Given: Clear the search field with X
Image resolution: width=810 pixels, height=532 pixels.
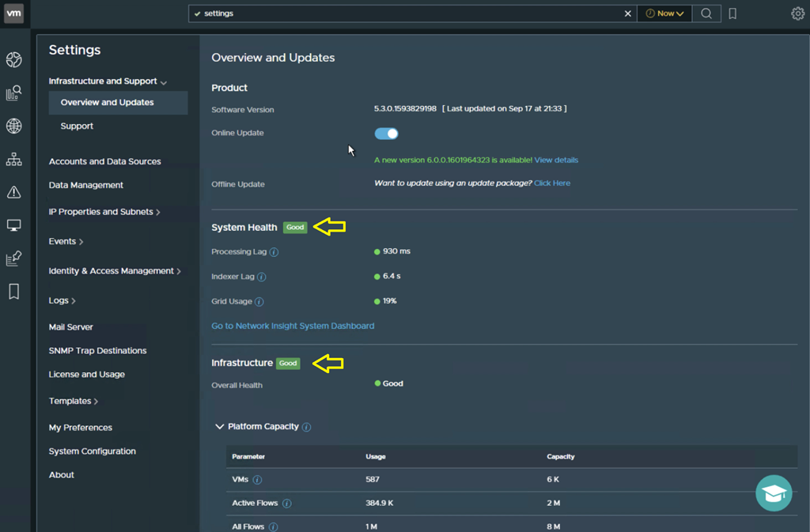Looking at the screenshot, I should tap(628, 13).
